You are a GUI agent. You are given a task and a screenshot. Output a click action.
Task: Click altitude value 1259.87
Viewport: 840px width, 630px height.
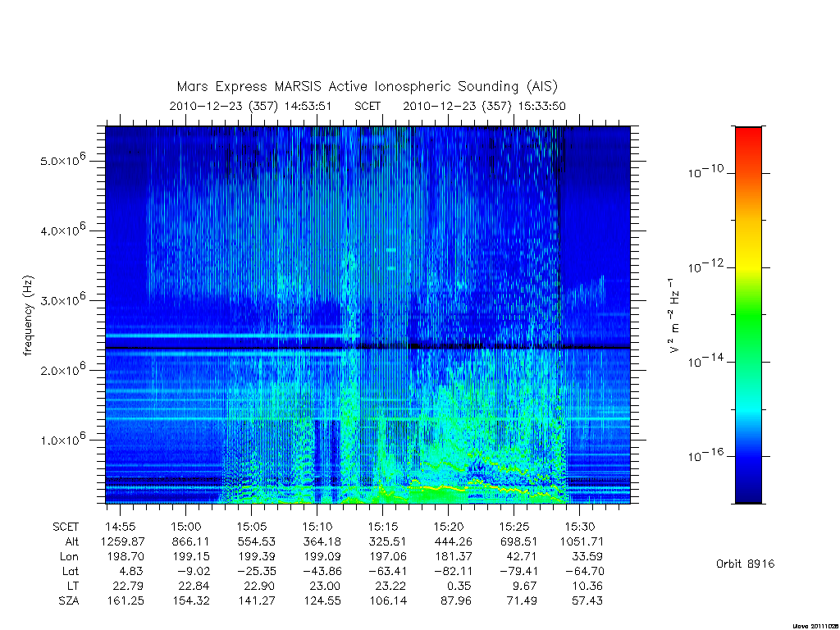[123, 541]
